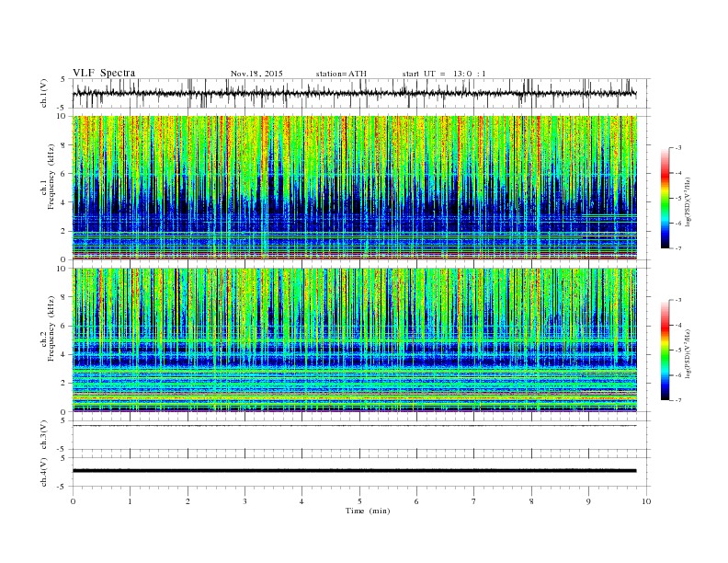Screen dimensions: 728x563
Task: Select the date 'Nov.18, 2015'
Action: point(256,74)
